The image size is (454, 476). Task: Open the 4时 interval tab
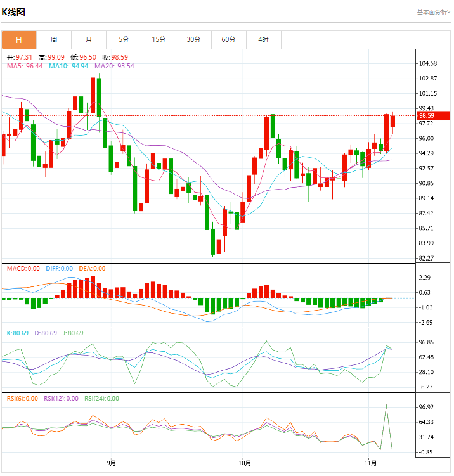pyautogui.click(x=263, y=40)
